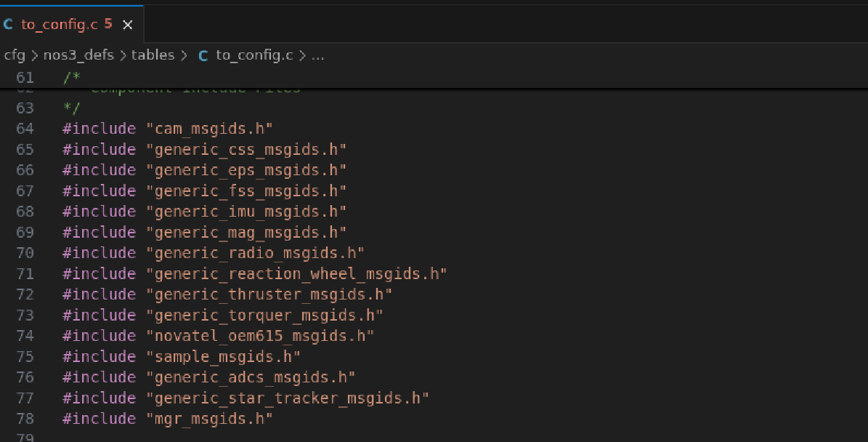Click line number 70 in the gutter
This screenshot has height=442, width=868.
[25, 253]
